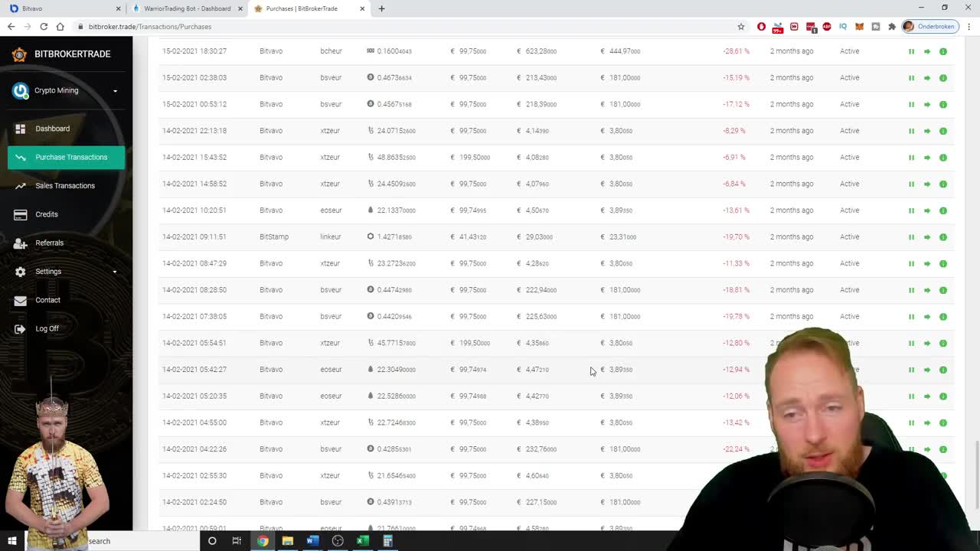Open Word from the taskbar

pyautogui.click(x=312, y=541)
